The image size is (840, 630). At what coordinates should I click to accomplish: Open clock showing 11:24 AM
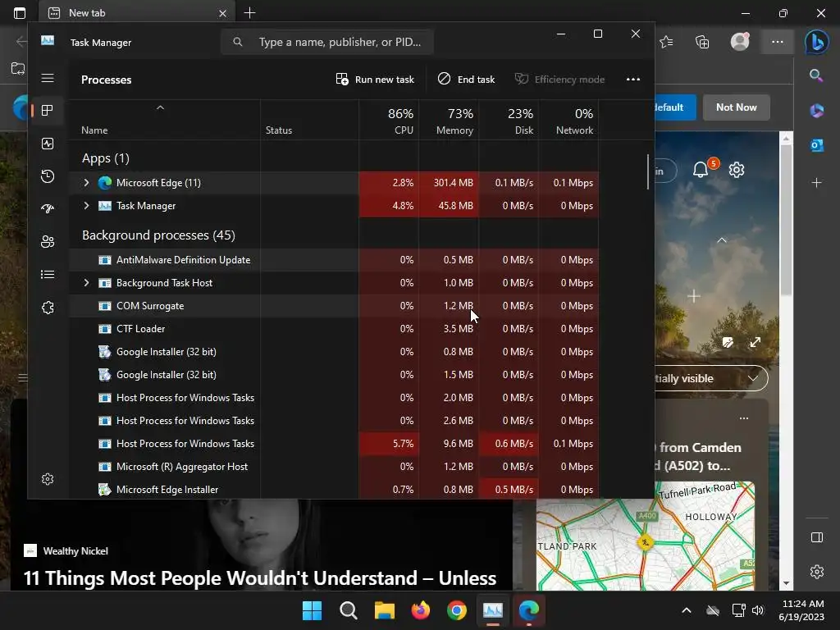pyautogui.click(x=802, y=610)
